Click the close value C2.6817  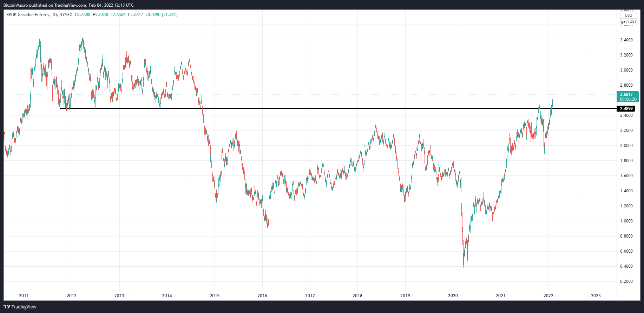[x=136, y=15]
